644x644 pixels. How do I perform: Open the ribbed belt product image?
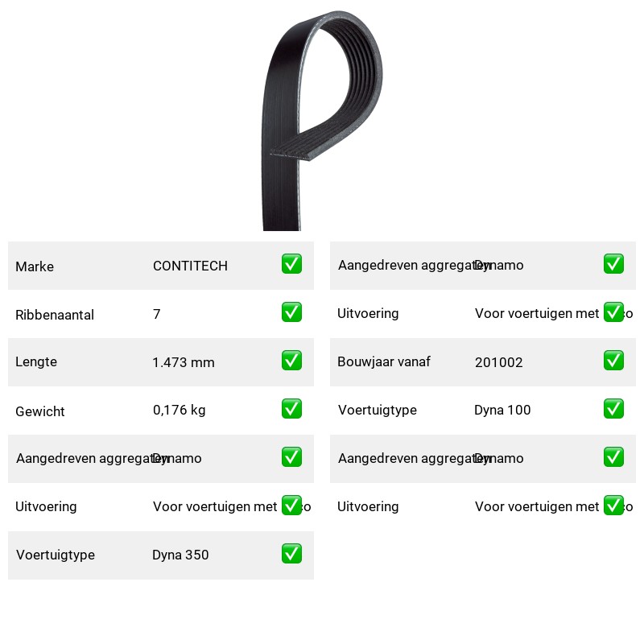pyautogui.click(x=322, y=120)
